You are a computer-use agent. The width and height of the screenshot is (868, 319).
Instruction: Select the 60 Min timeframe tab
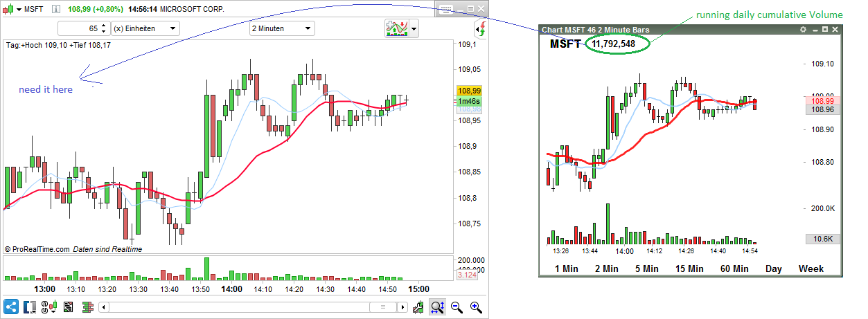(x=734, y=268)
